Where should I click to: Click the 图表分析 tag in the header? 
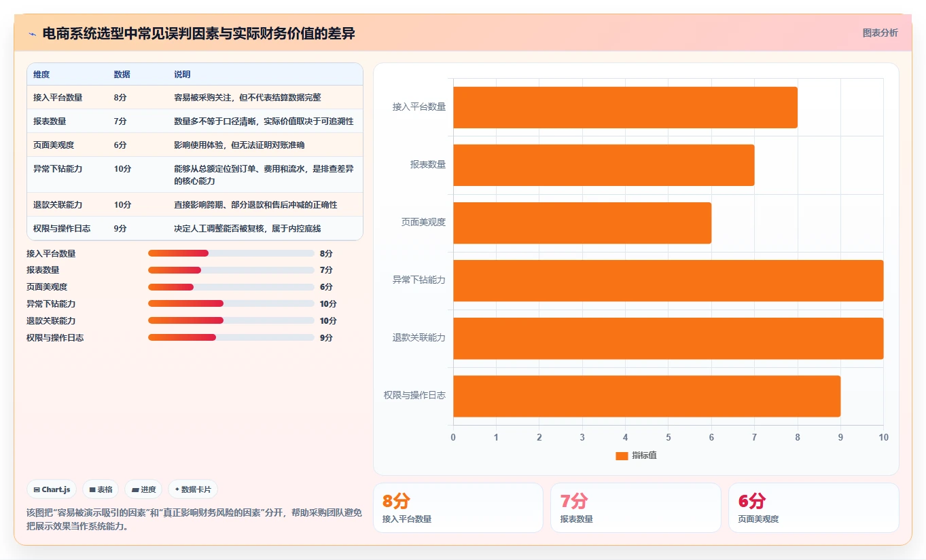(880, 33)
